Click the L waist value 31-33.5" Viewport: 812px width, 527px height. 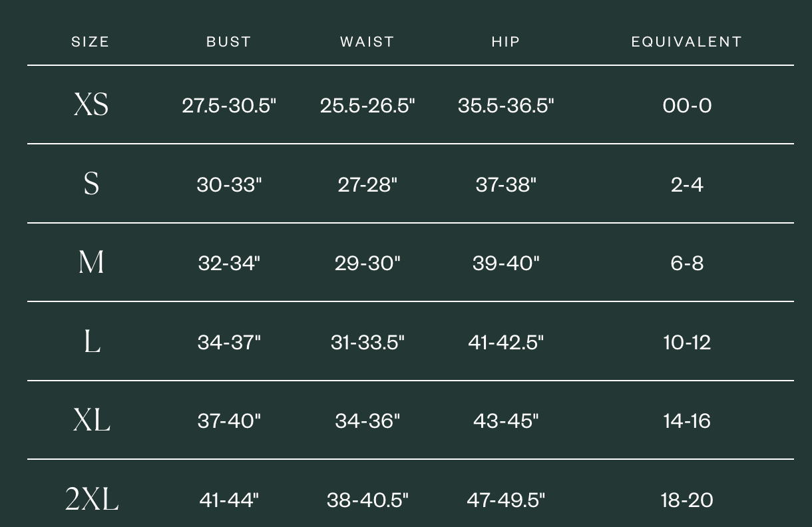367,342
